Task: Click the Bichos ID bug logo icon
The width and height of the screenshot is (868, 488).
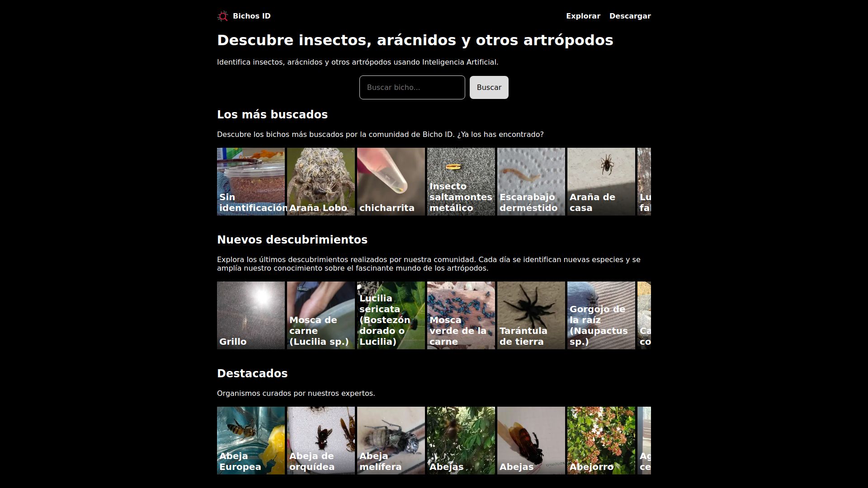Action: [x=222, y=16]
